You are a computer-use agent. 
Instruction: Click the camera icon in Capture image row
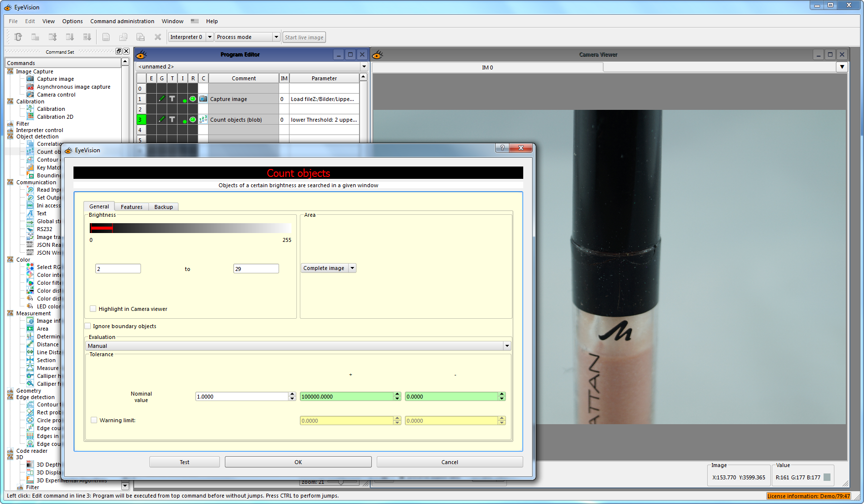tap(203, 99)
